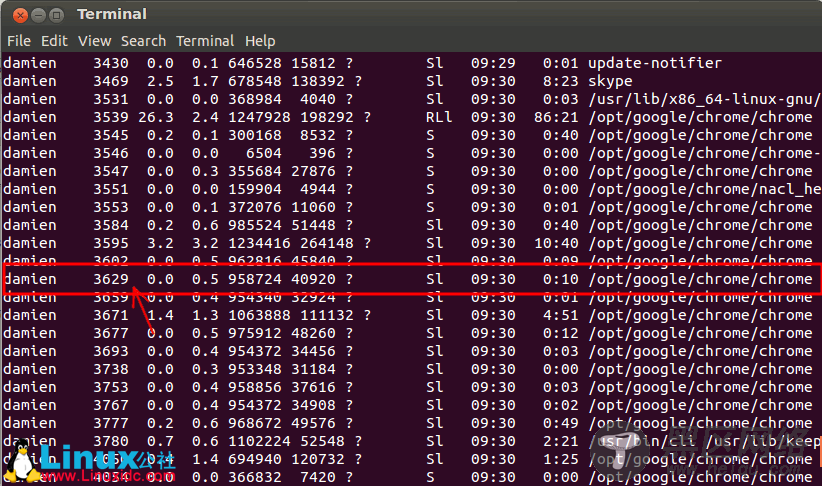Screen dimensions: 822x486
Task: Open the File menu
Action: pos(19,41)
